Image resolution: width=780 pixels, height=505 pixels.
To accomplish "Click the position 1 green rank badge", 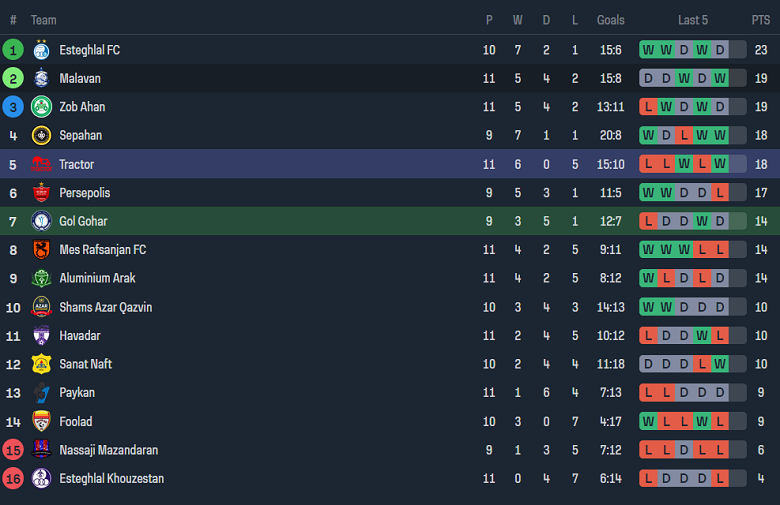I will point(13,50).
